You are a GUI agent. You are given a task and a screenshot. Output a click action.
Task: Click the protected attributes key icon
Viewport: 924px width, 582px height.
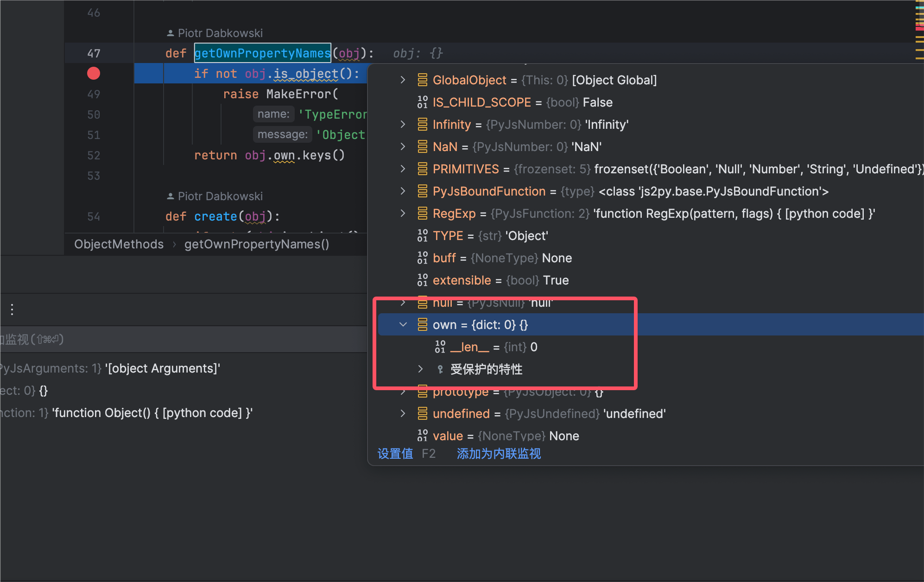[440, 369]
